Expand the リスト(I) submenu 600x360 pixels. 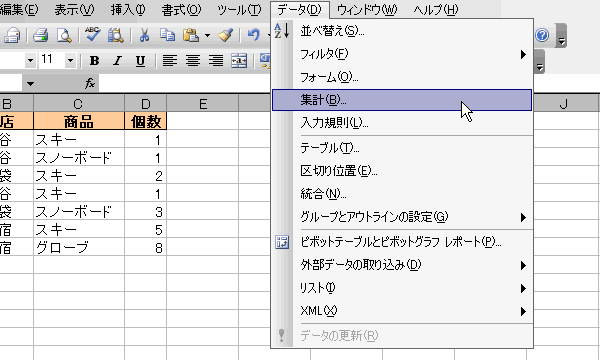402,288
